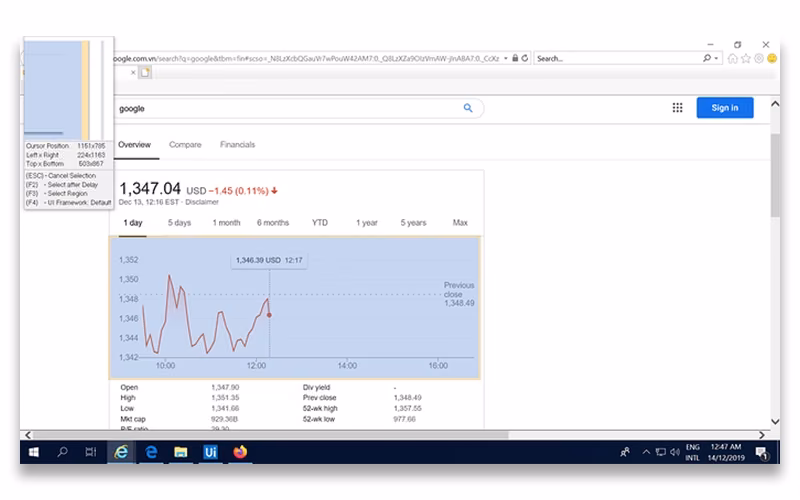Screen dimensions: 800x500
Task: Open Windows taskbar search
Action: point(62,452)
